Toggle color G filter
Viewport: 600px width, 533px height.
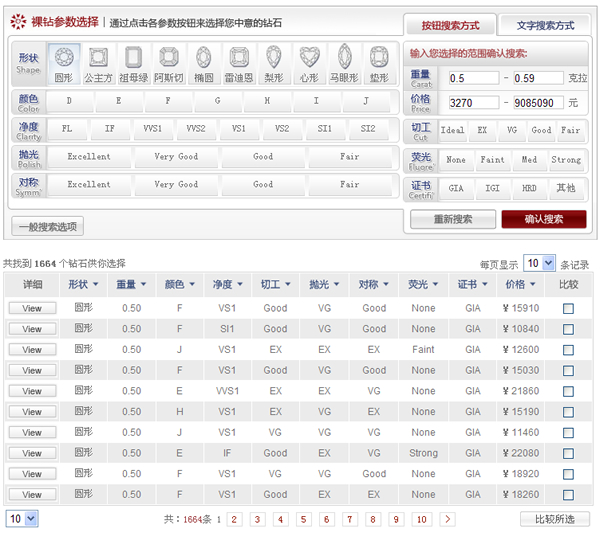217,101
